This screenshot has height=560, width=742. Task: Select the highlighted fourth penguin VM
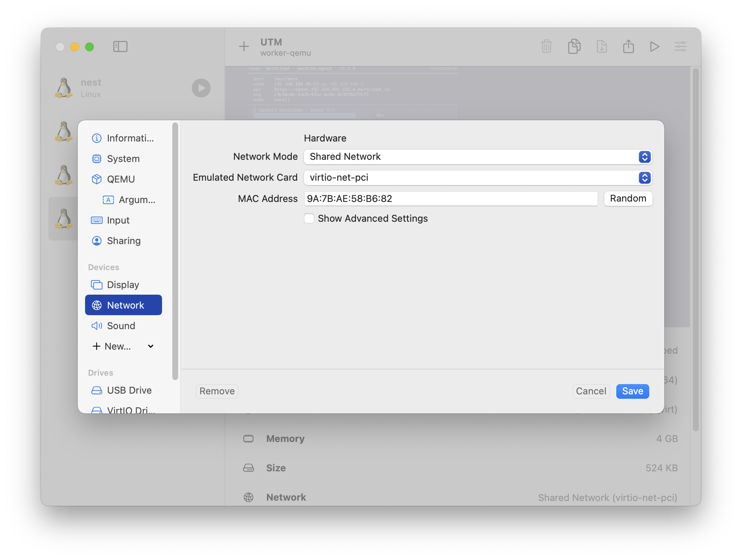click(64, 219)
